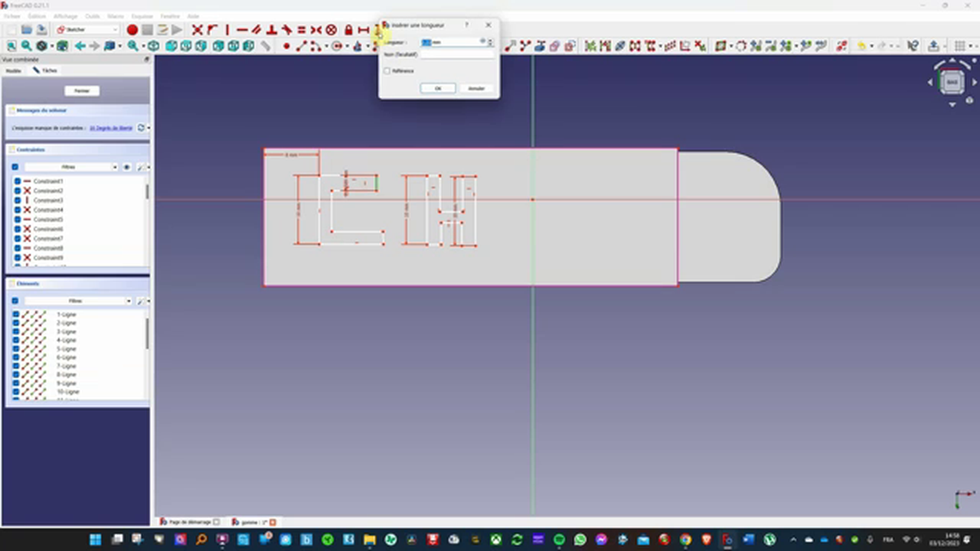Open the Esquisse menu
980x551 pixels.
click(x=142, y=15)
